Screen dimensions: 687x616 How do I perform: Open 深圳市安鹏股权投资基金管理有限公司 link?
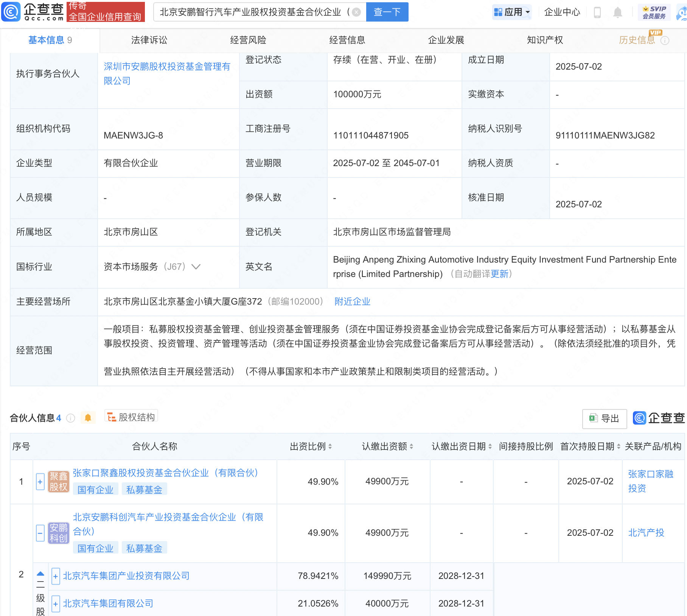click(167, 73)
